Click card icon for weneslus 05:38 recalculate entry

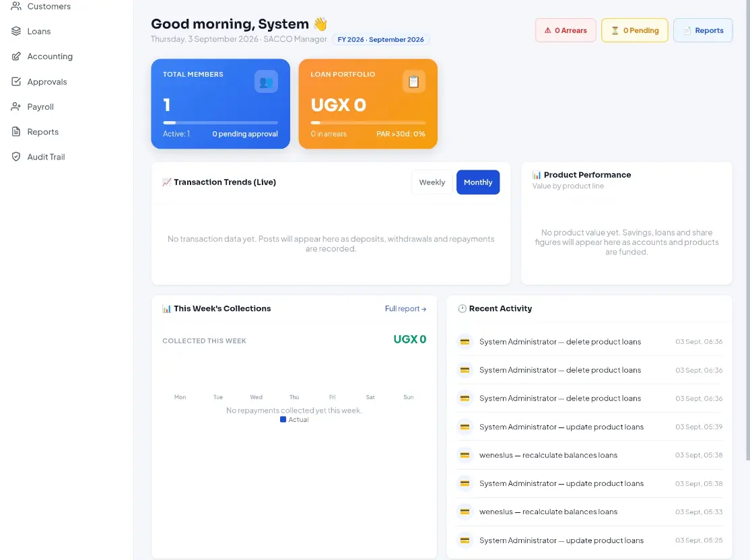point(465,455)
